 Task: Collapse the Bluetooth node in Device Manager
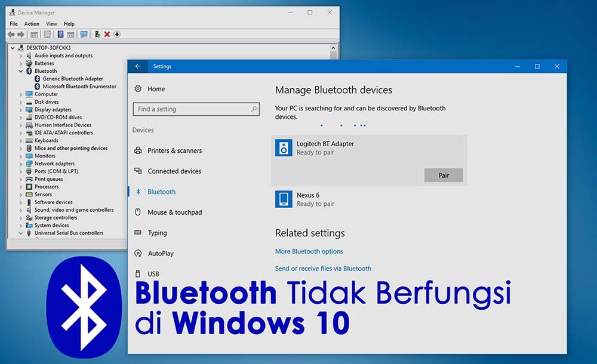(20, 71)
